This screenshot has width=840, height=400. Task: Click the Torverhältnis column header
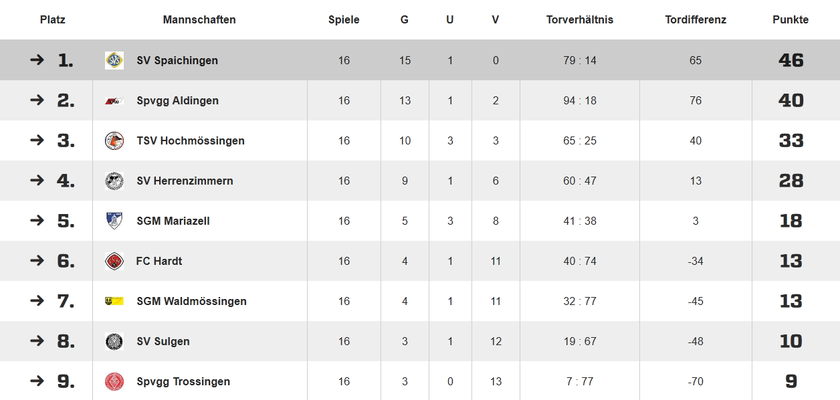click(580, 20)
